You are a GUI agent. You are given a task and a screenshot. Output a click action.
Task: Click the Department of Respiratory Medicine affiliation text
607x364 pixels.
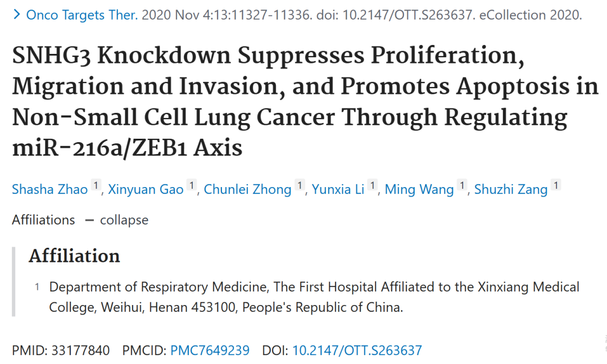pos(314,297)
